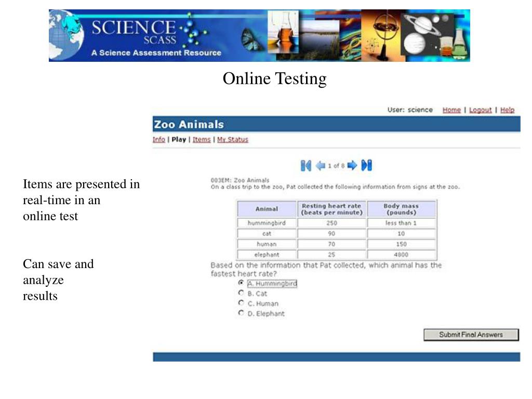This screenshot has width=532, height=399.
Task: Click the 'cat' table cell
Action: (x=267, y=233)
